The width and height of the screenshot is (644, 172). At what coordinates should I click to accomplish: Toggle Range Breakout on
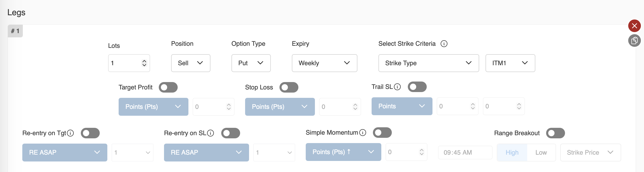(555, 133)
